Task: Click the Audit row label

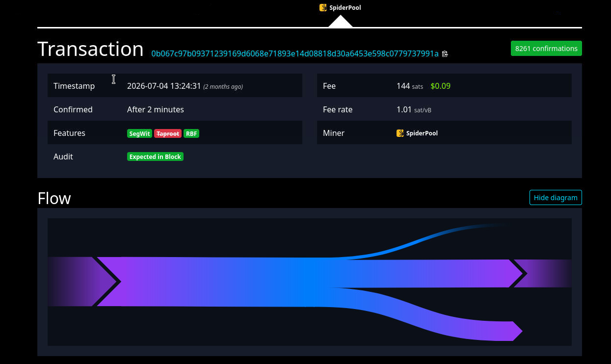Action: (x=63, y=156)
